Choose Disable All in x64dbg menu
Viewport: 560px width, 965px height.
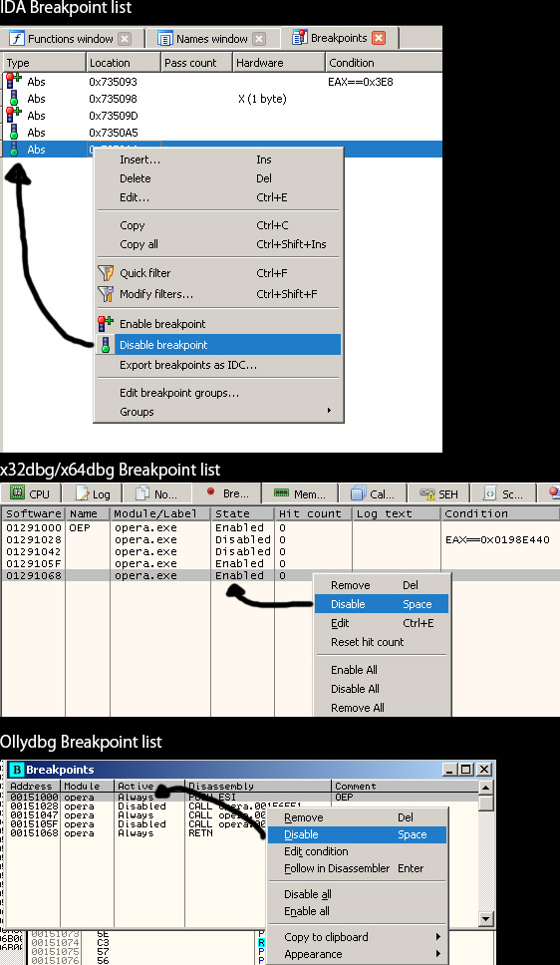click(x=383, y=689)
